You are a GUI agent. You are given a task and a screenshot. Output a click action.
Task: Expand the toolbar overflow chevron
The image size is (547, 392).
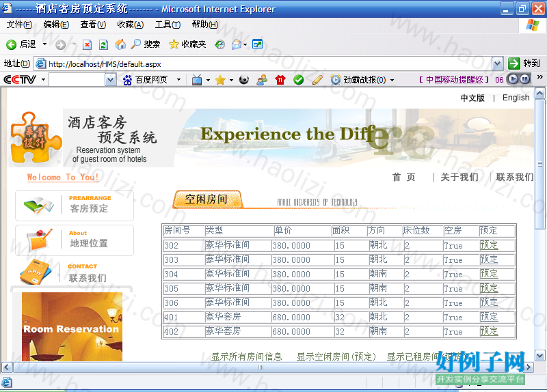click(x=539, y=76)
